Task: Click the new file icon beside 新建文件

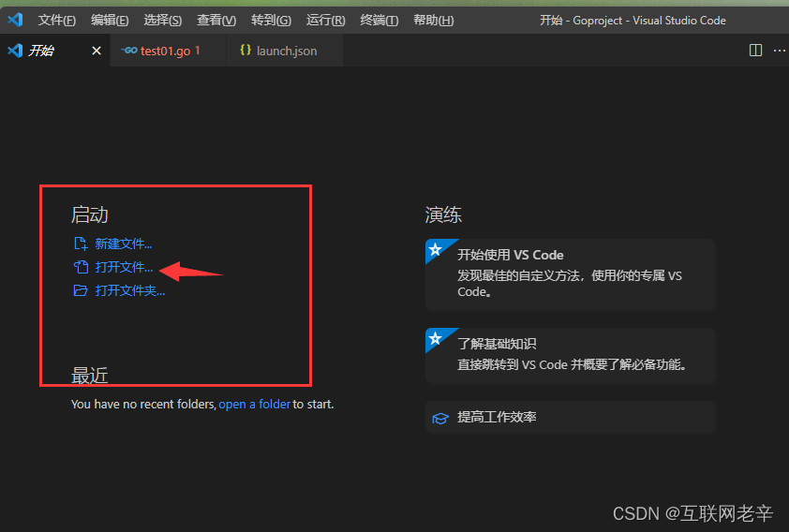Action: (81, 244)
